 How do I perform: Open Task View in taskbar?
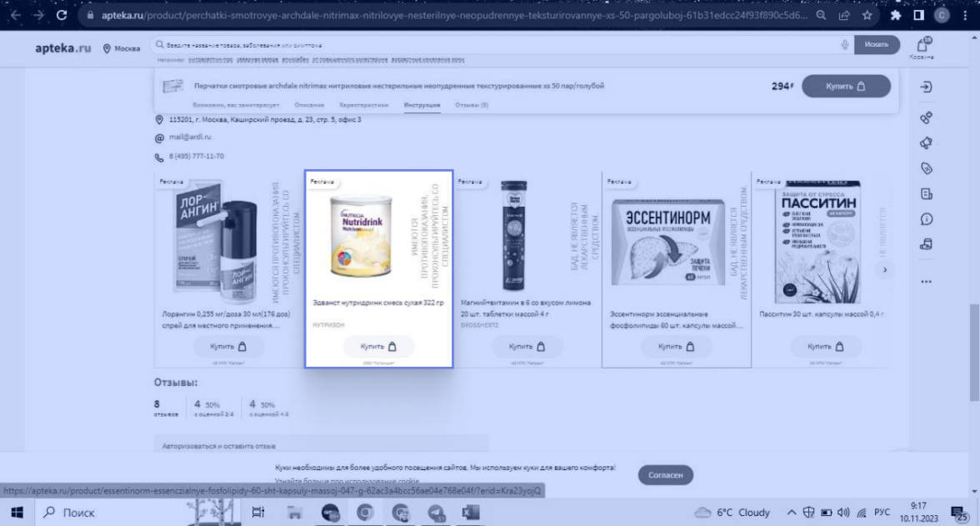(x=257, y=512)
